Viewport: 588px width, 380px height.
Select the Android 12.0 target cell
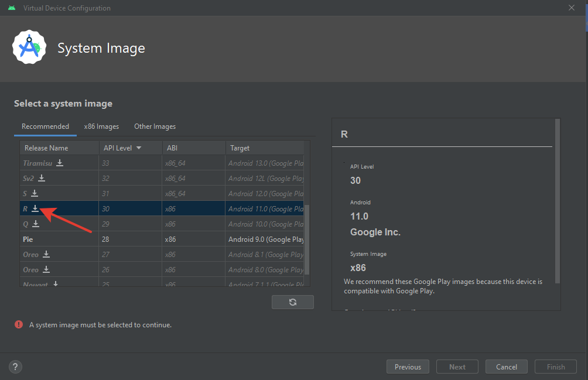pos(265,193)
